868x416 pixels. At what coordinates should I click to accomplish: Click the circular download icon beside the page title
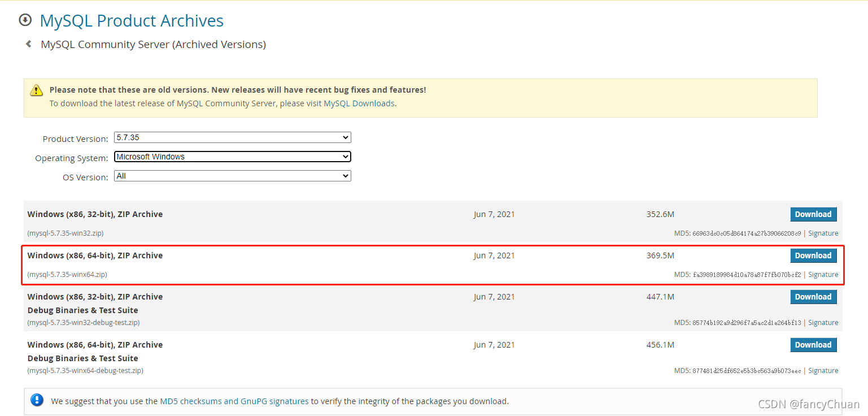coord(25,20)
